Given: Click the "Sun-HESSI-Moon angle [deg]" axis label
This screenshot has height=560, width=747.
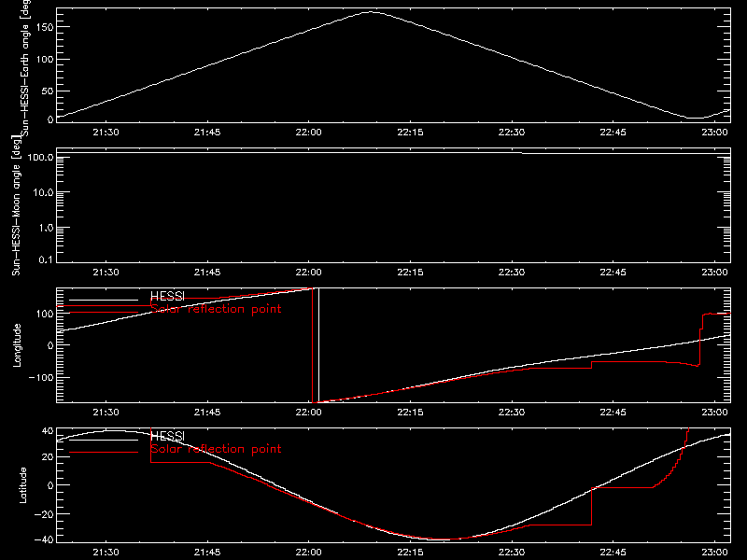Looking at the screenshot, I should pyautogui.click(x=16, y=205).
